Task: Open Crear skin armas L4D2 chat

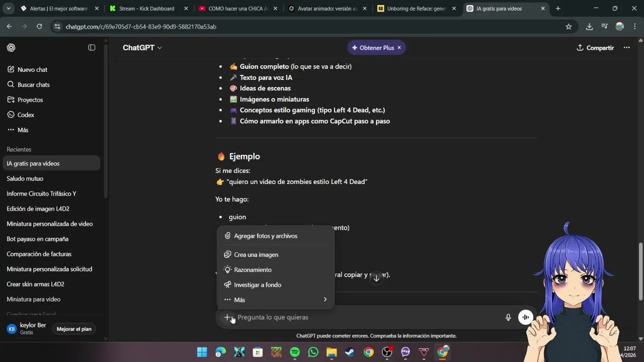Action: click(x=51, y=284)
